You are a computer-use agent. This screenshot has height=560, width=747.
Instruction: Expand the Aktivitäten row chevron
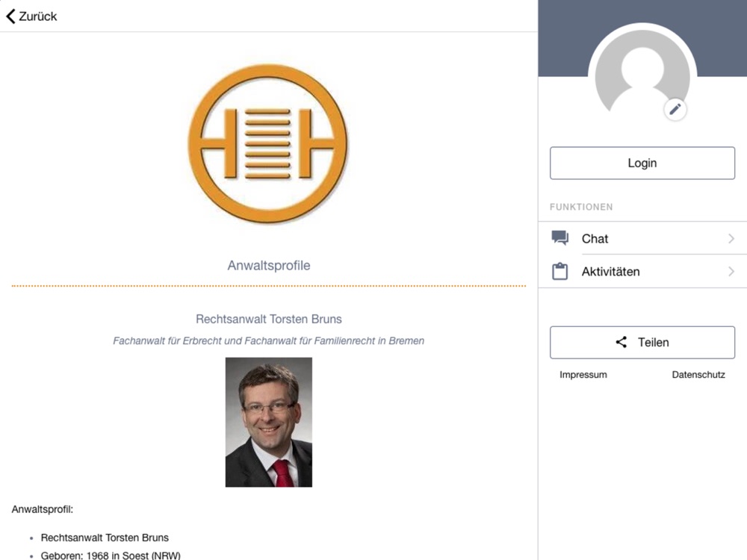[731, 272]
